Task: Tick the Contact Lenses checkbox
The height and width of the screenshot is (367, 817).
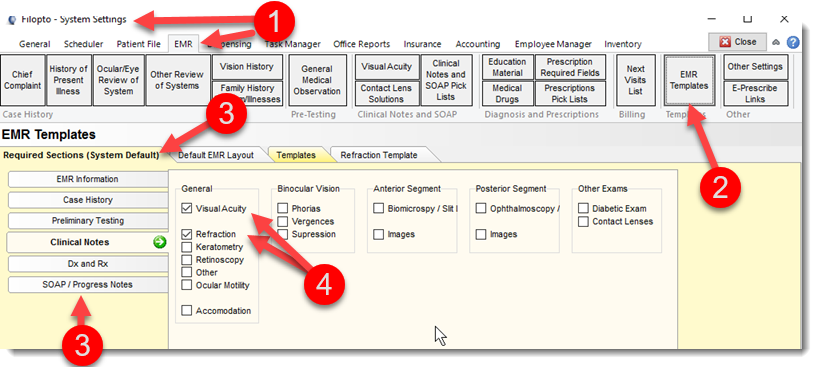Action: (584, 222)
